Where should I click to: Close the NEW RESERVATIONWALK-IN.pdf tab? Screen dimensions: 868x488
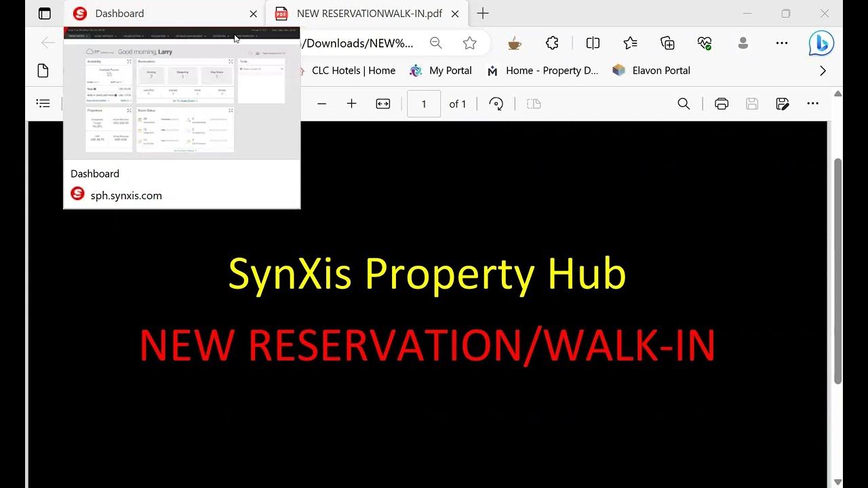click(x=454, y=14)
